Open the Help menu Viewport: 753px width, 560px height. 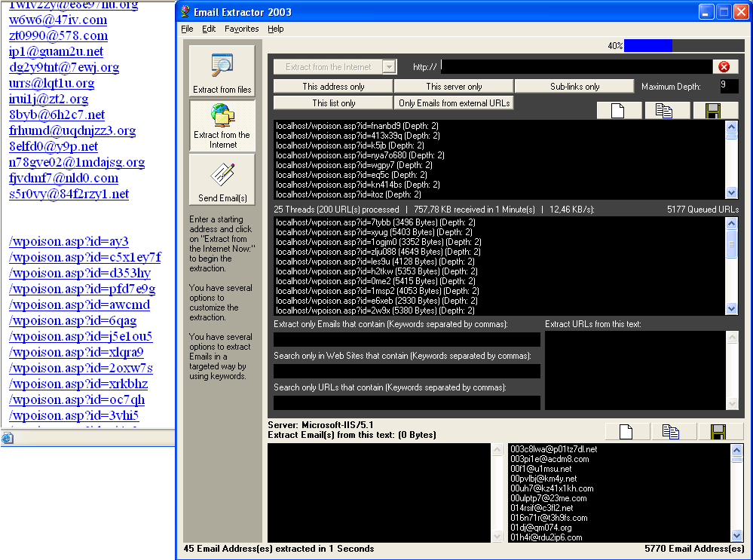(x=276, y=29)
